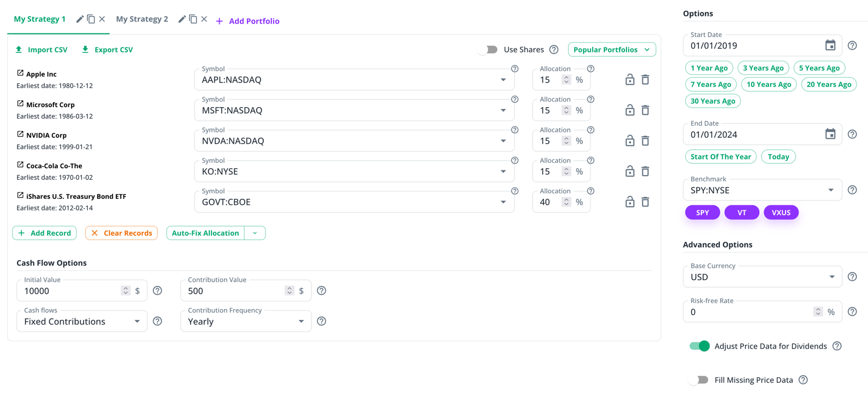The width and height of the screenshot is (868, 402).
Task: Expand the KO:NYSE symbol dropdown
Action: pyautogui.click(x=503, y=172)
